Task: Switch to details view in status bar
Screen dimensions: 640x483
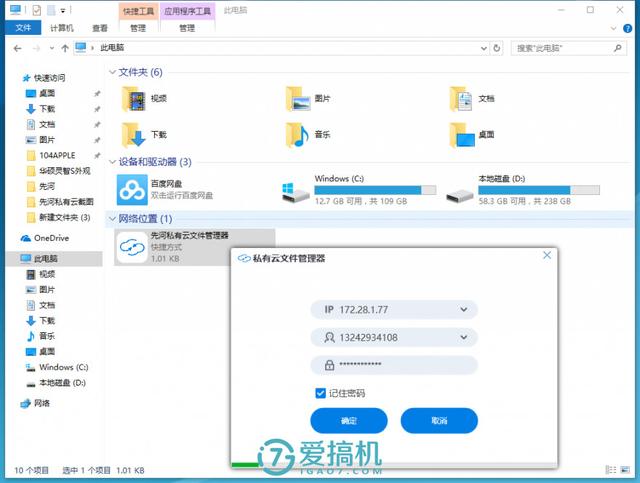Action: tap(611, 470)
